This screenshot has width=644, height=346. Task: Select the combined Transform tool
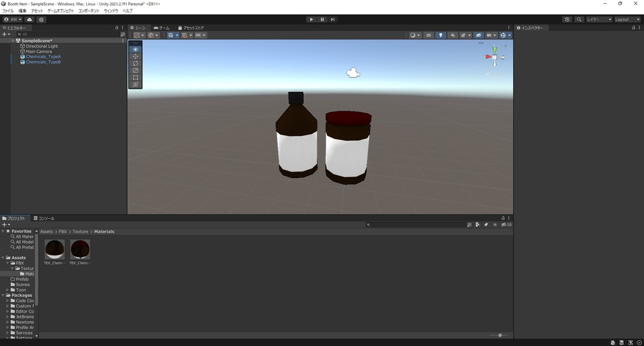(136, 84)
